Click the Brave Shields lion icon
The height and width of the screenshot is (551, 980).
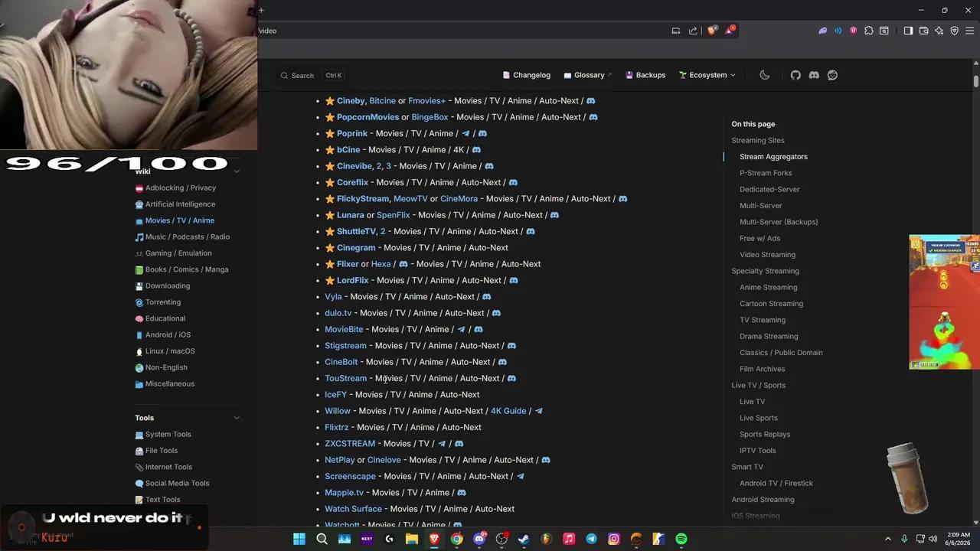tap(712, 31)
